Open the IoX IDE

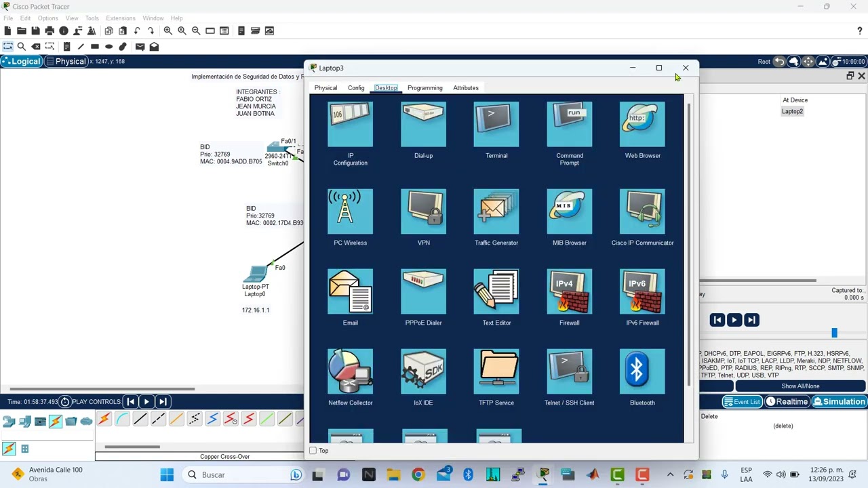(423, 371)
